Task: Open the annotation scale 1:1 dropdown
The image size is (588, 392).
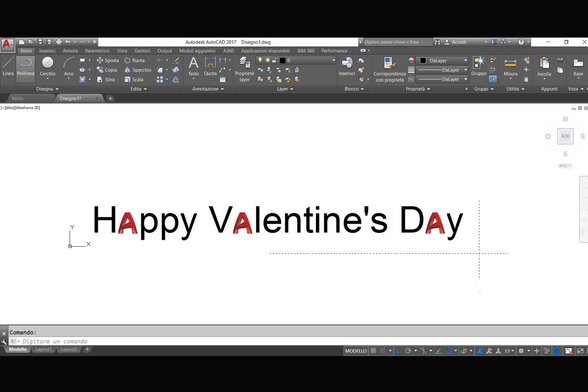Action: 509,351
